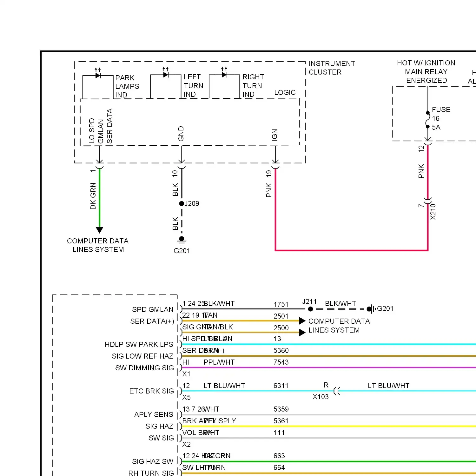476x476 pixels.
Task: Click the LOGIC label
Action: pos(285,92)
